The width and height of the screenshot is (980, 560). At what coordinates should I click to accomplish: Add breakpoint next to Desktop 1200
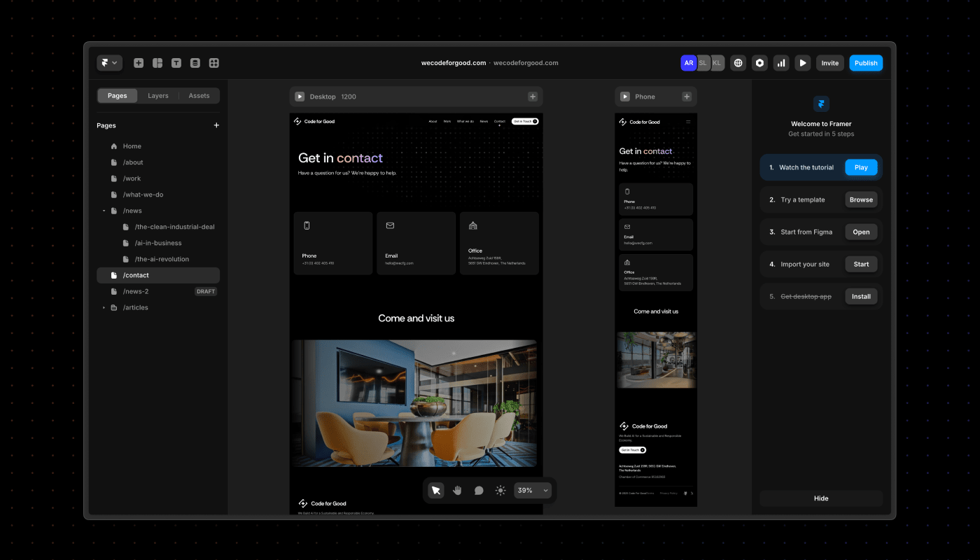click(533, 97)
